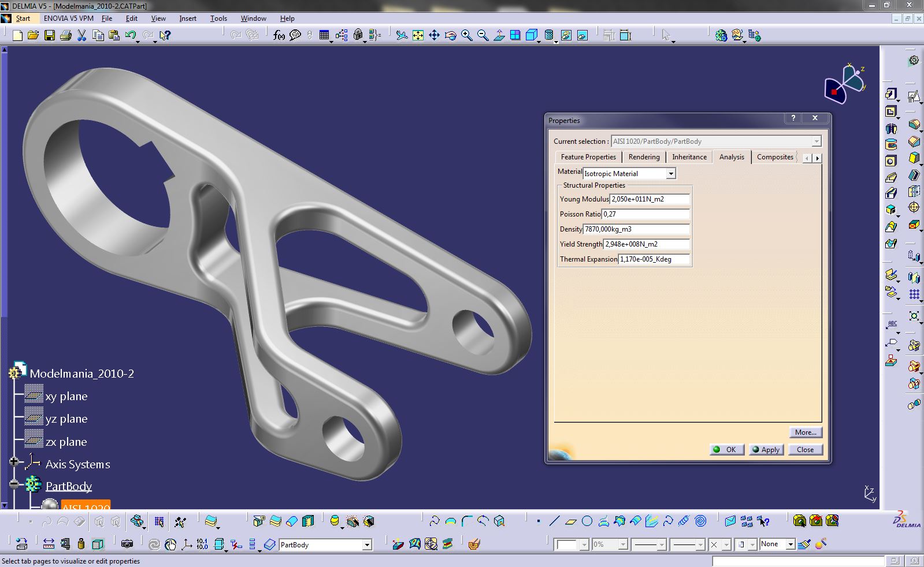Image resolution: width=924 pixels, height=567 pixels.
Task: Open the Formula f(x) tool
Action: click(279, 36)
